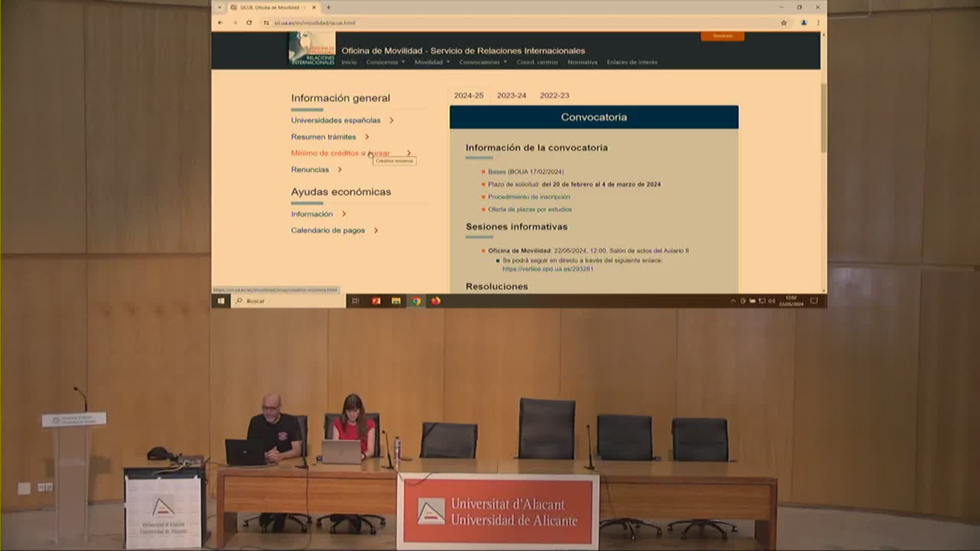Viewport: 980px width, 551px height.
Task: Open Universidades españolas link
Action: [336, 120]
